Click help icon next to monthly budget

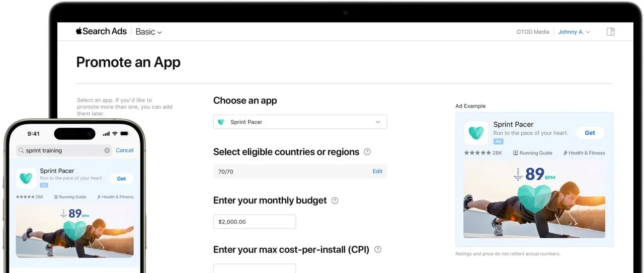(335, 201)
